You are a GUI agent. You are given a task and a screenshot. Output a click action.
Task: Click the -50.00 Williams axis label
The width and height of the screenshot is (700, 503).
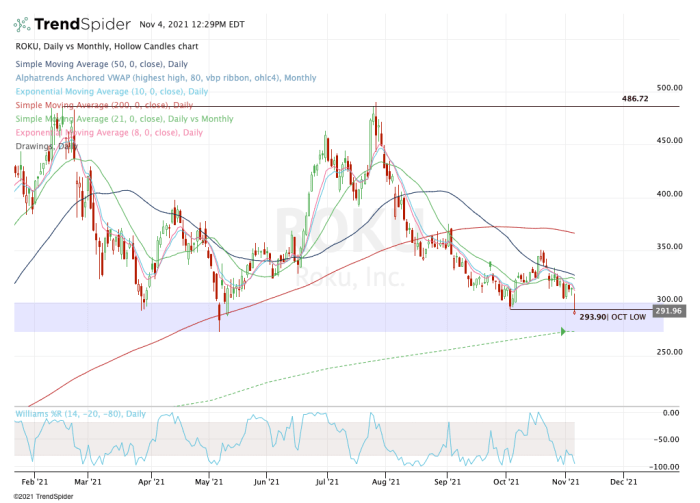[667, 440]
